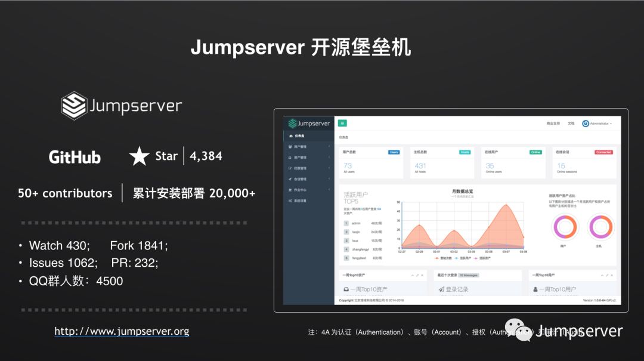
Task: Click the QQ群人数 4500 line
Action: [x=76, y=281]
